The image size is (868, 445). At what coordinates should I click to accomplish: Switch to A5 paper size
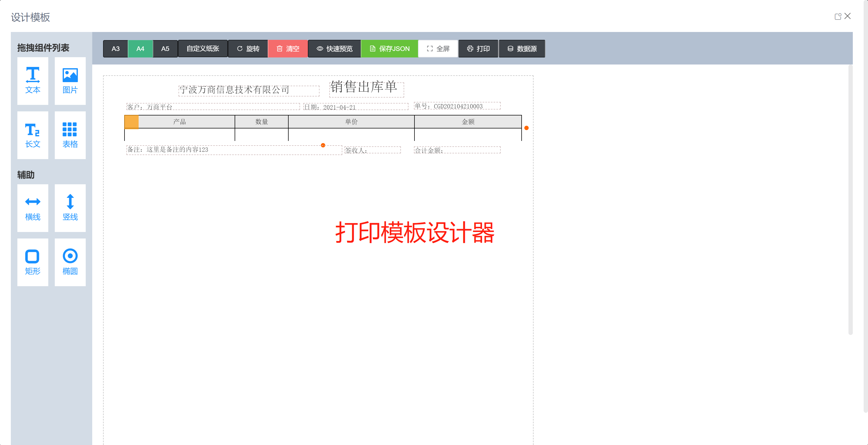tap(165, 49)
